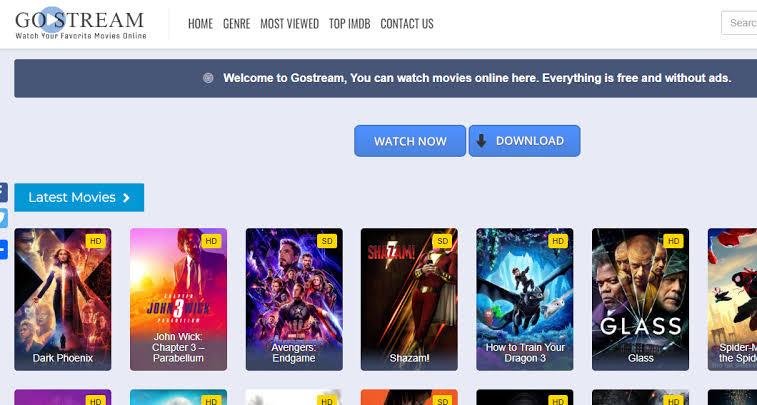Viewport: 757px width, 405px height.
Task: Click the Glass title caption
Action: (x=641, y=358)
